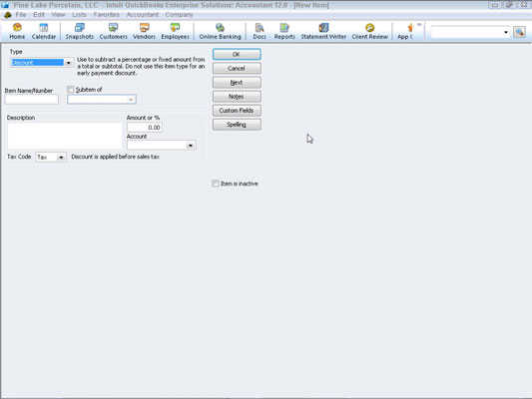Screen dimensions: 532x399
Task: Launch Online Banking from toolbar
Action: (x=221, y=31)
